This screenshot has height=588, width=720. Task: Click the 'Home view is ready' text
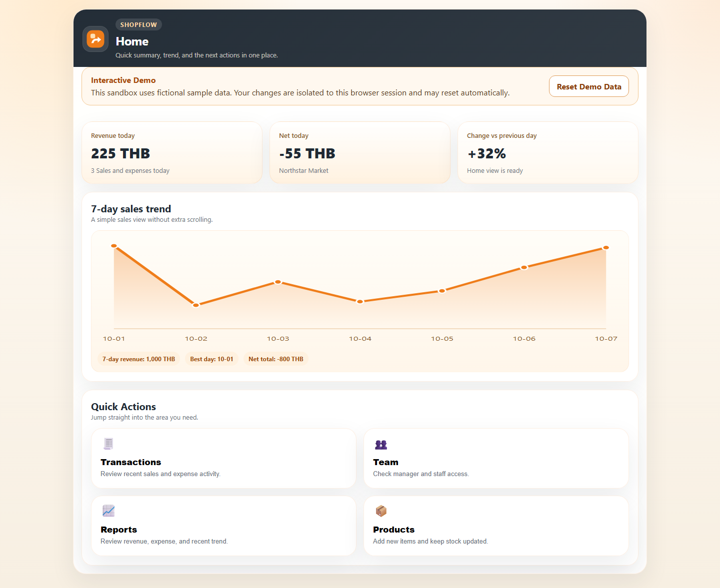(495, 171)
